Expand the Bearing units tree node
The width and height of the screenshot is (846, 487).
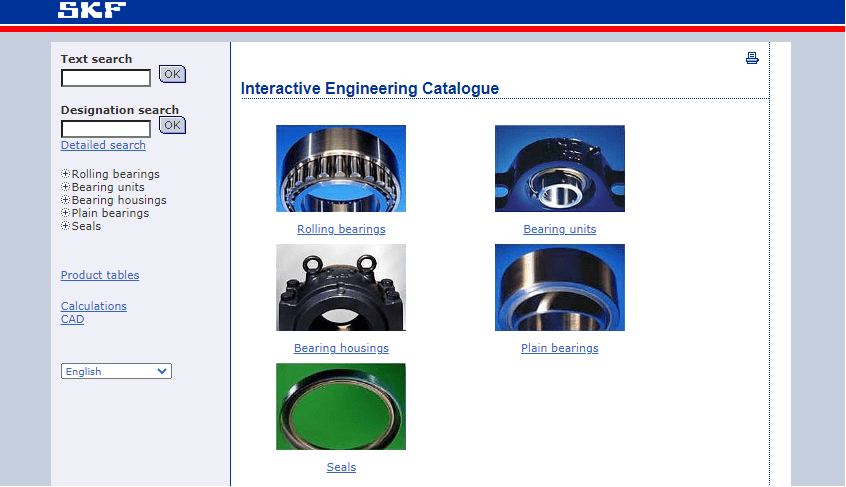(66, 187)
